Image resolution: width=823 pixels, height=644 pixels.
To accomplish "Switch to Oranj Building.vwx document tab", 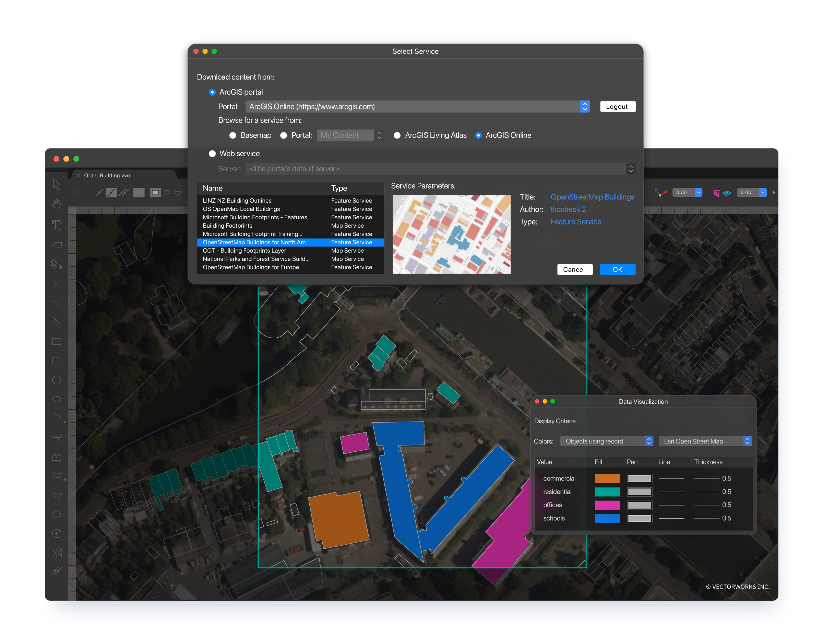I will tap(107, 175).
